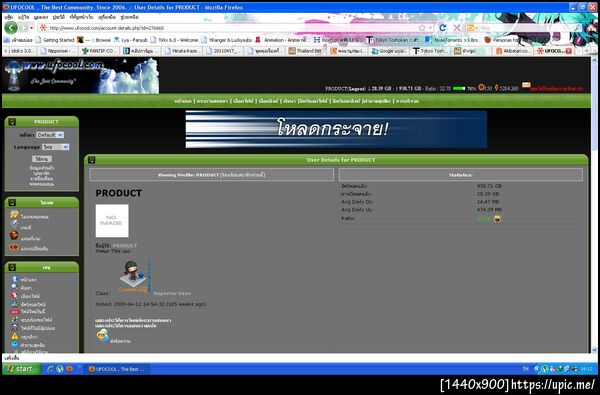
Task: Click the blue up-arrow home icon in sidebar menu
Action: [15, 279]
